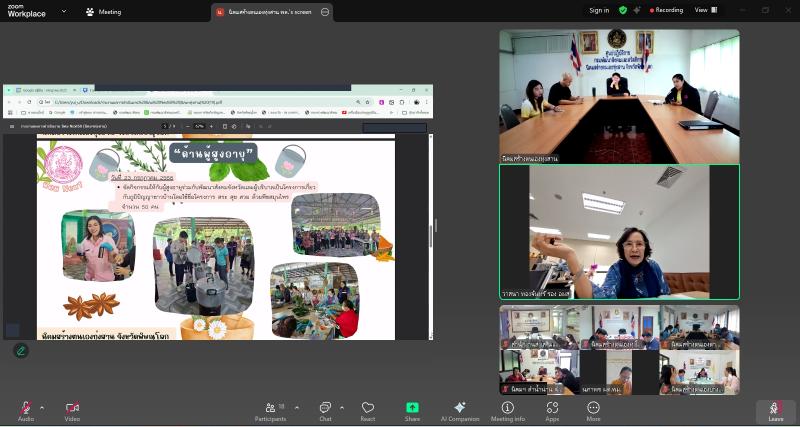Open shared screen tab options circle

[x=325, y=12]
